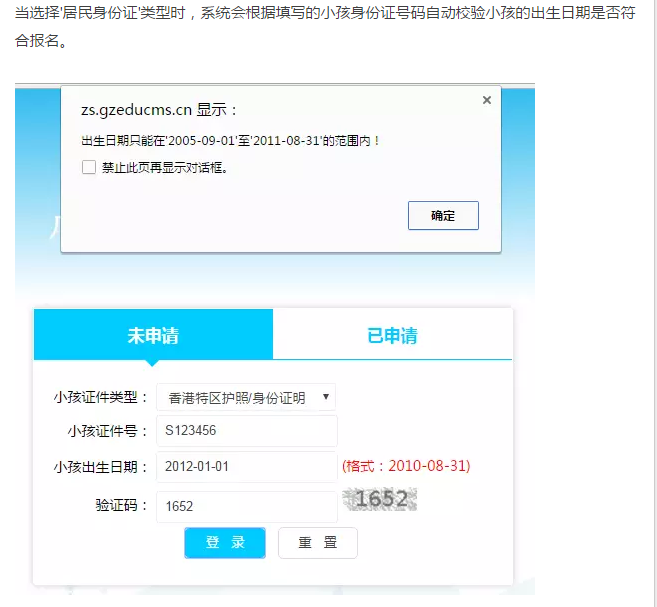The width and height of the screenshot is (657, 607).
Task: Enable the 禁止此页再显示对话框 checkbox
Action: click(x=89, y=167)
